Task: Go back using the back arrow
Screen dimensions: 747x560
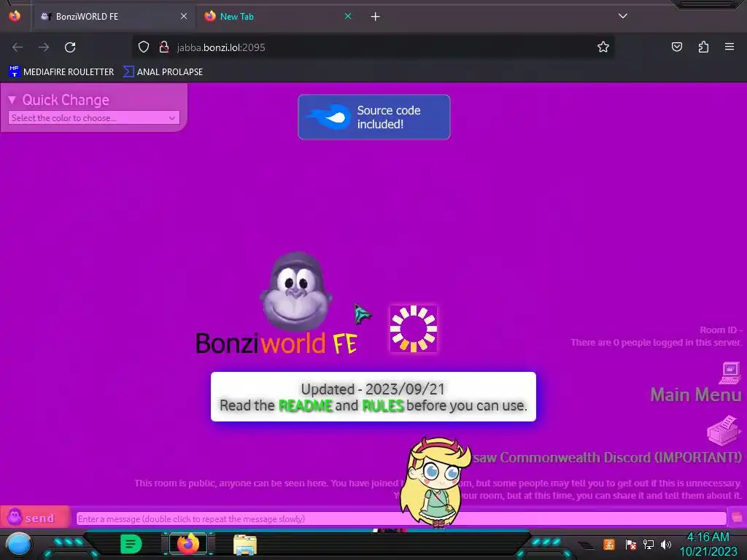Action: 18,47
